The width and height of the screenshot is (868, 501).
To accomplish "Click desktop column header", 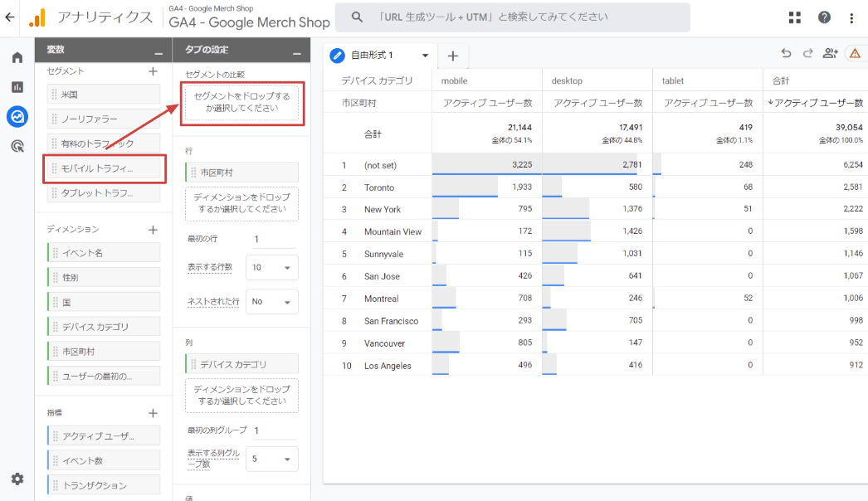I will coord(567,80).
